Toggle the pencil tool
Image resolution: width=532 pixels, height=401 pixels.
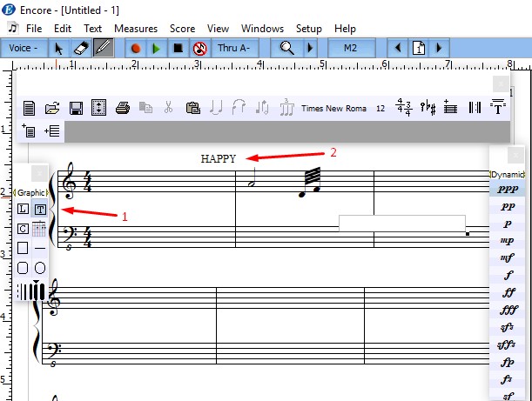(103, 48)
